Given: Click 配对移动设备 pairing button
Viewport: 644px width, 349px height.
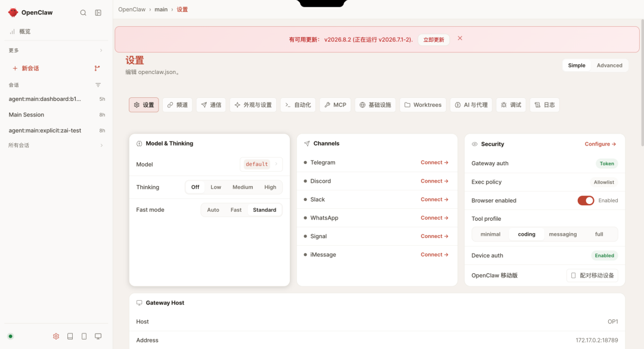Looking at the screenshot, I should pos(592,276).
